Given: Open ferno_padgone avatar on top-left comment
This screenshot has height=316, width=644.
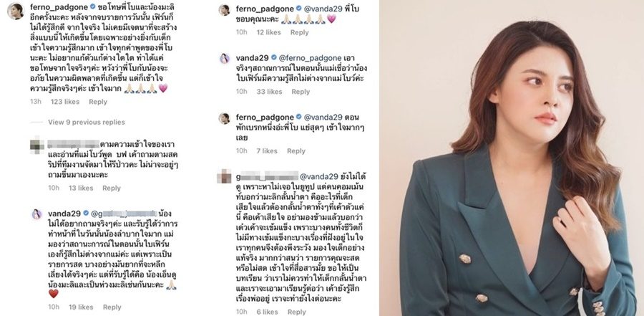Looking at the screenshot, I should 16,11.
